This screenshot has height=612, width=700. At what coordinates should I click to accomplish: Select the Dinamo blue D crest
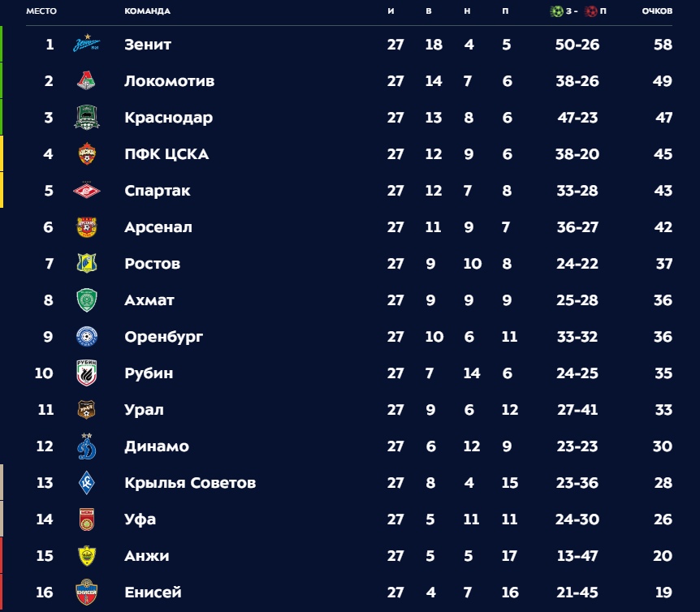pyautogui.click(x=87, y=446)
